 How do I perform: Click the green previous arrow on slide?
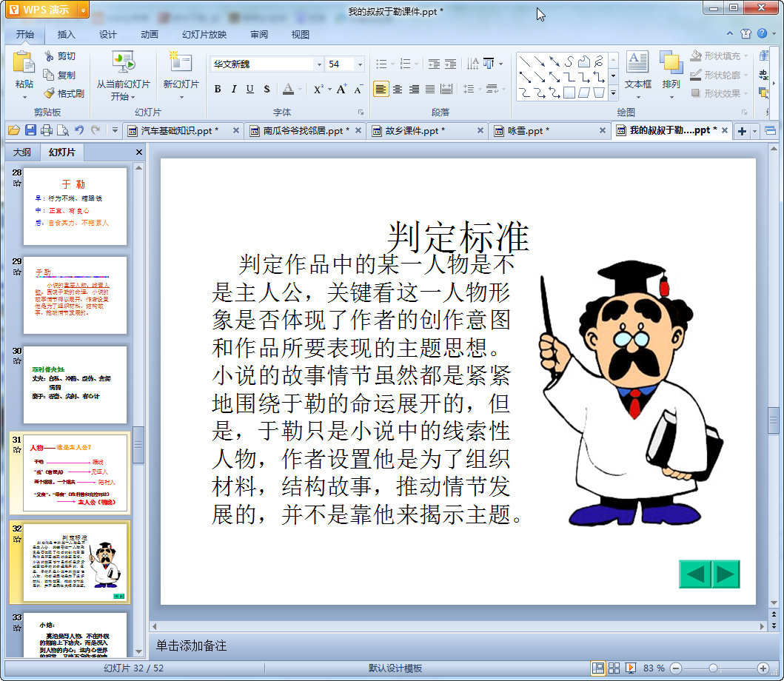[x=694, y=574]
